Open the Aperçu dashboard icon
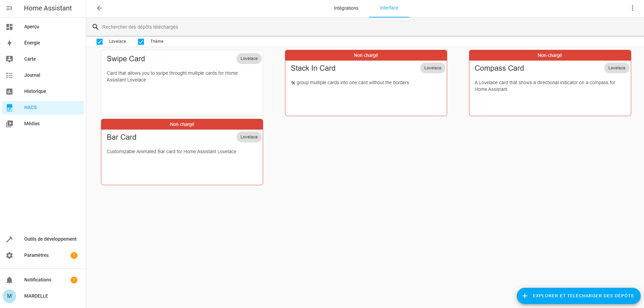 9,27
